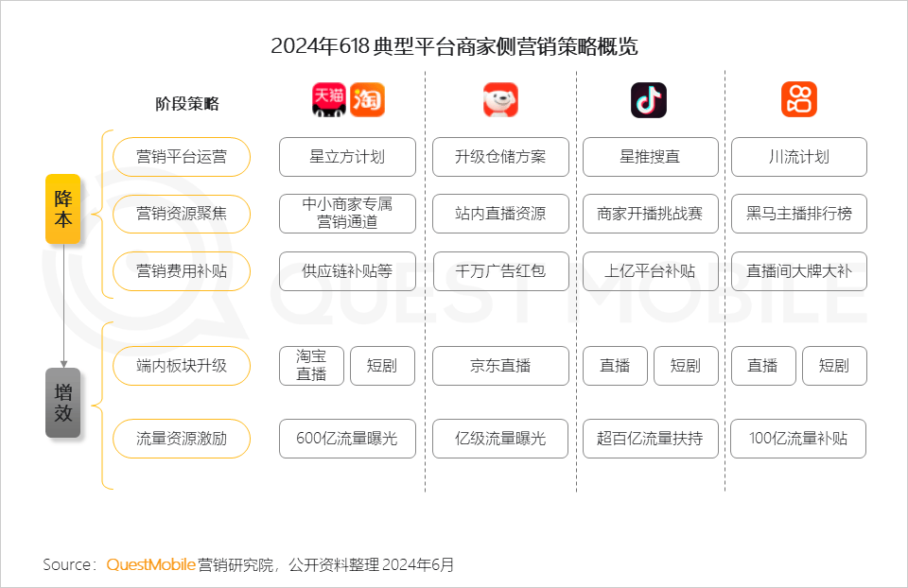Screen dimensions: 908x588
Task: Click the 千万广告红包 box
Action: pyautogui.click(x=500, y=271)
